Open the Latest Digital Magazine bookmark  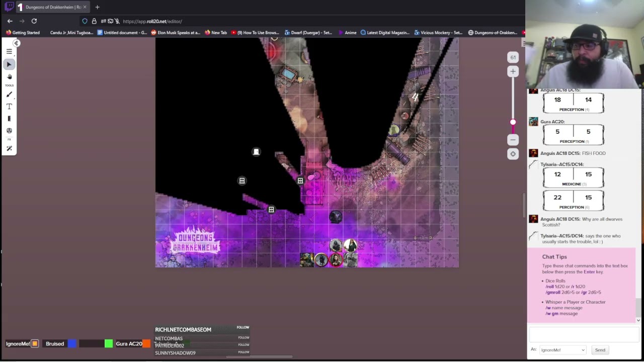click(x=385, y=33)
